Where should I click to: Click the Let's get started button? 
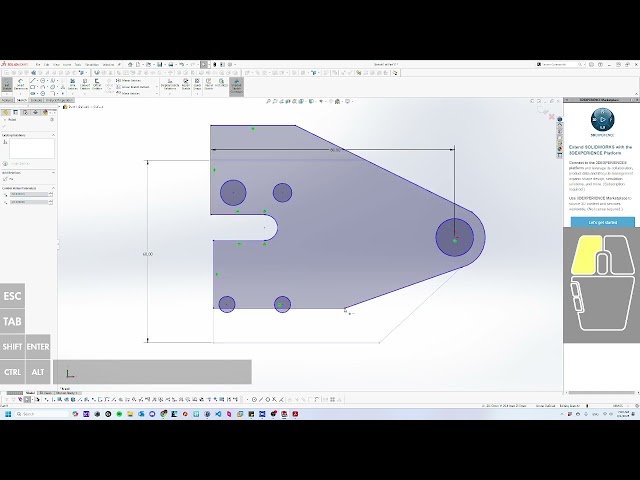pyautogui.click(x=602, y=222)
